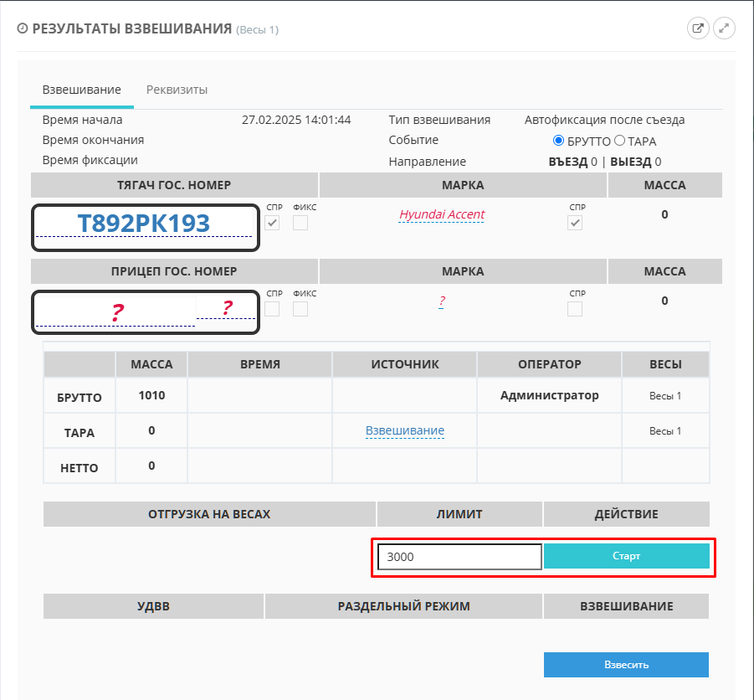Click the limit input field containing 3000
Image resolution: width=754 pixels, height=700 pixels.
pos(459,557)
